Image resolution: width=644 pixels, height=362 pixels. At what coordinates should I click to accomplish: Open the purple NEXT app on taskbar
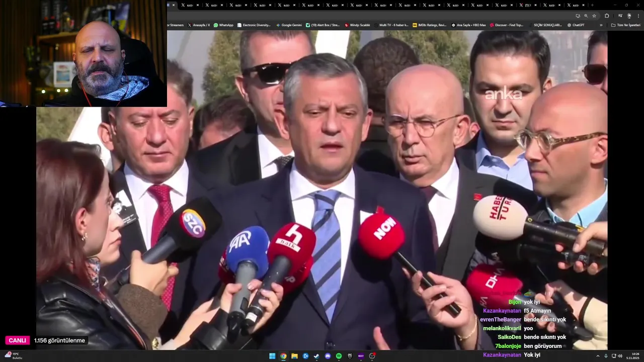tap(361, 356)
